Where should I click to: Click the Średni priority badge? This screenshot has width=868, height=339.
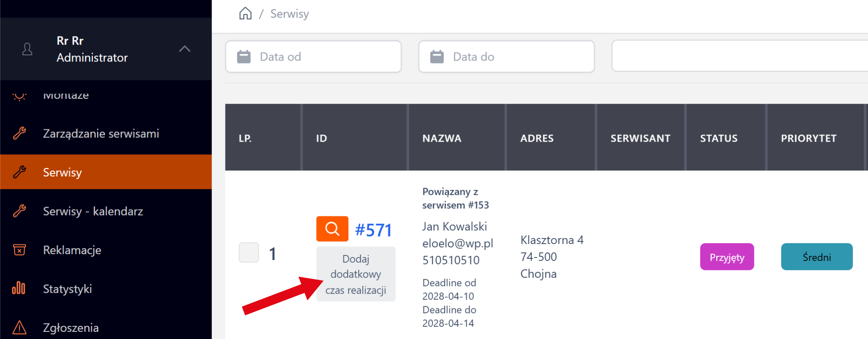(x=817, y=257)
